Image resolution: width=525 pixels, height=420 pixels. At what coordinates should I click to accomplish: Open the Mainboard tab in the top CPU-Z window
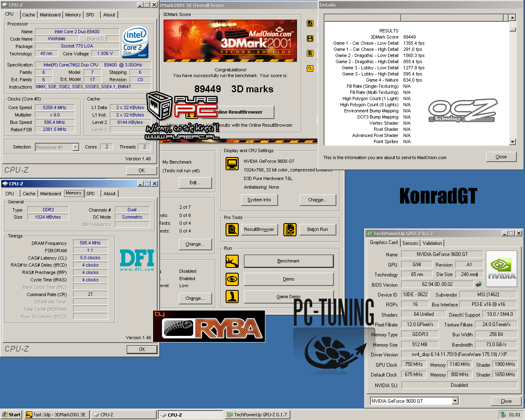50,15
